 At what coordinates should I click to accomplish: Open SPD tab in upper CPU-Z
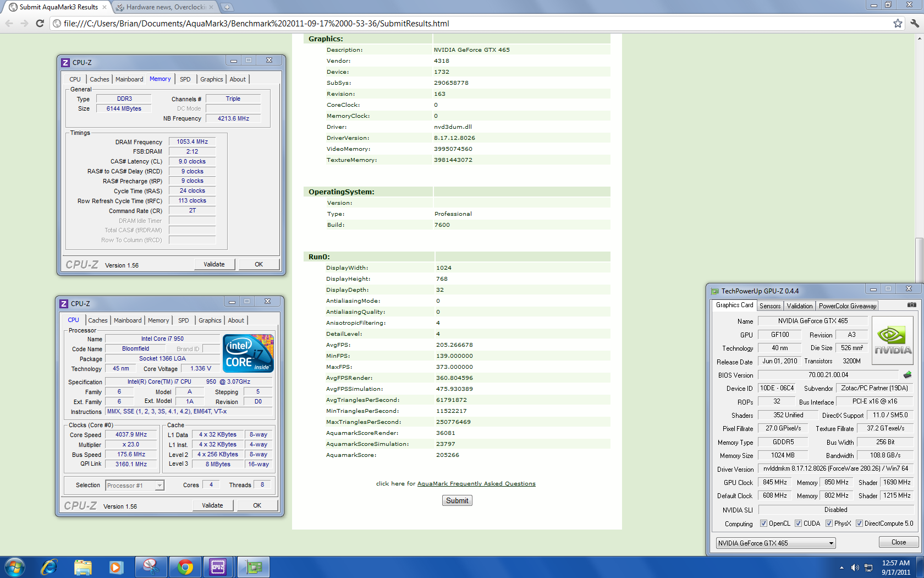(185, 79)
